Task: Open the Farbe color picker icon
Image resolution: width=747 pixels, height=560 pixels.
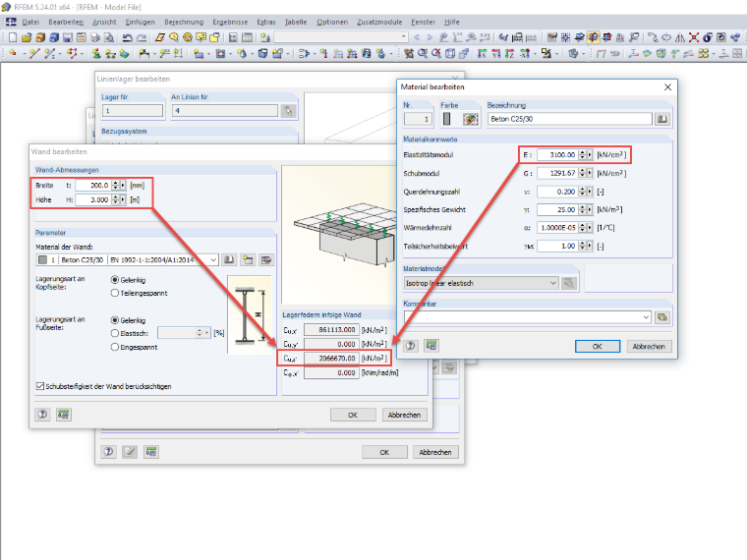Action: [471, 119]
